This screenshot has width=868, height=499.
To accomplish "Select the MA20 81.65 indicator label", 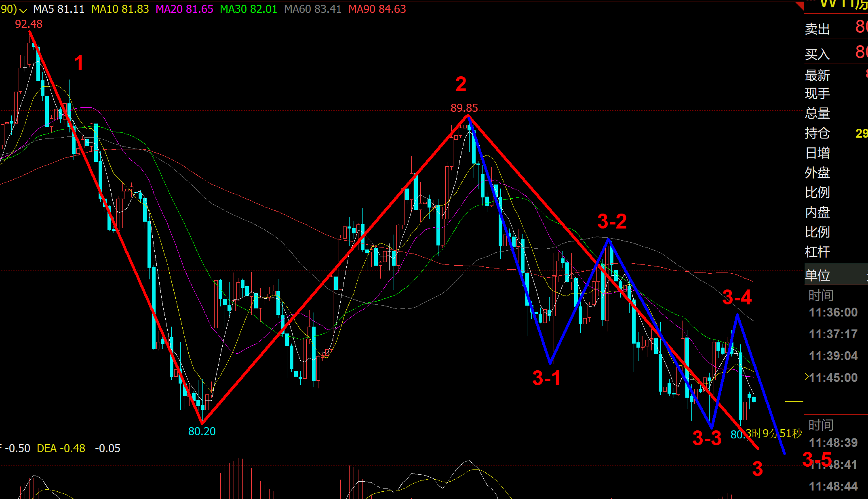I will tap(184, 9).
